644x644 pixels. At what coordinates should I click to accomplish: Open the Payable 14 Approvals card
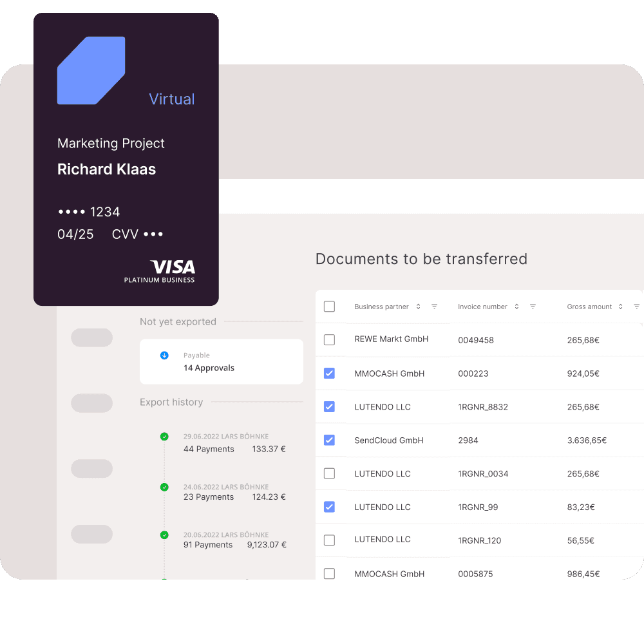coord(221,362)
